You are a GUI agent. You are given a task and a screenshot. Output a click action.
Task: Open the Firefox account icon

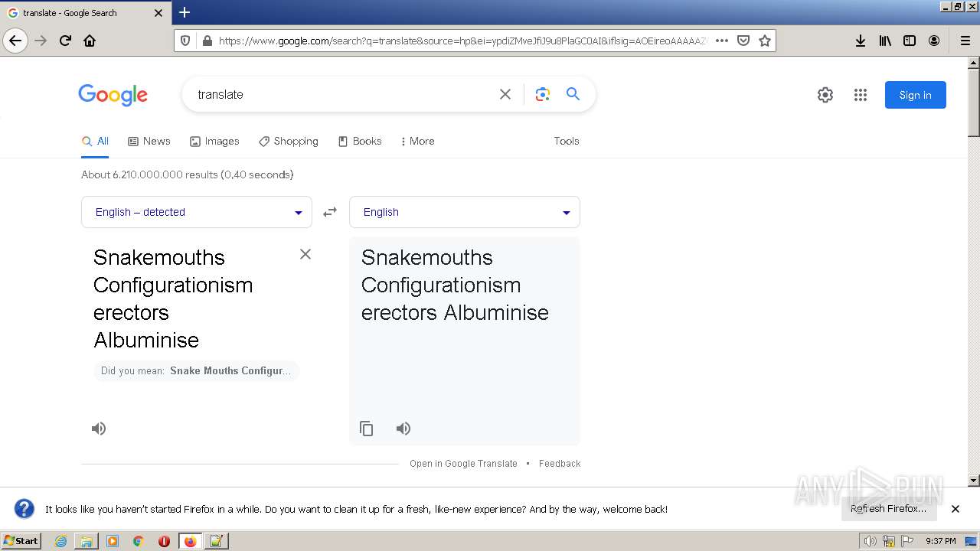[x=934, y=41]
